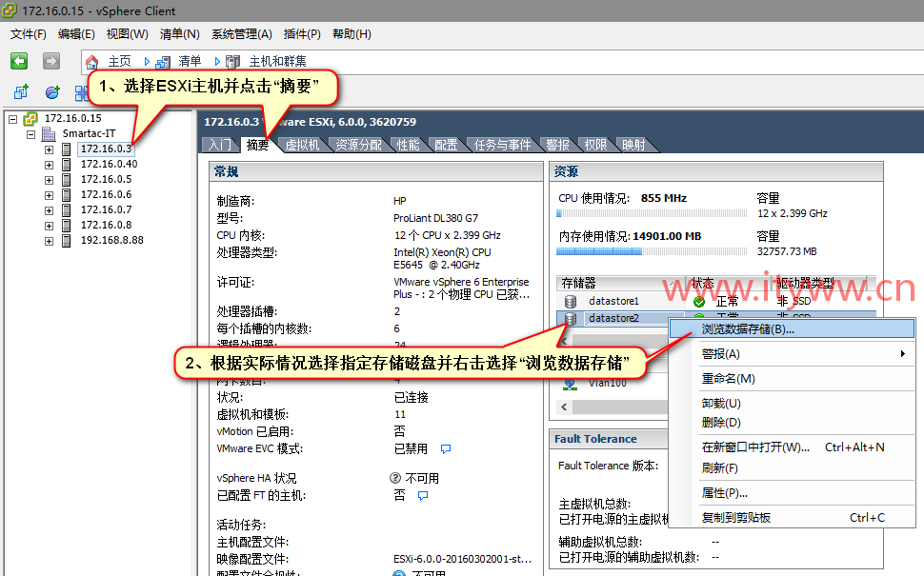Choose 复制到剪贴板 from the context menu
Viewport: 924px width, 576px height.
click(x=792, y=518)
